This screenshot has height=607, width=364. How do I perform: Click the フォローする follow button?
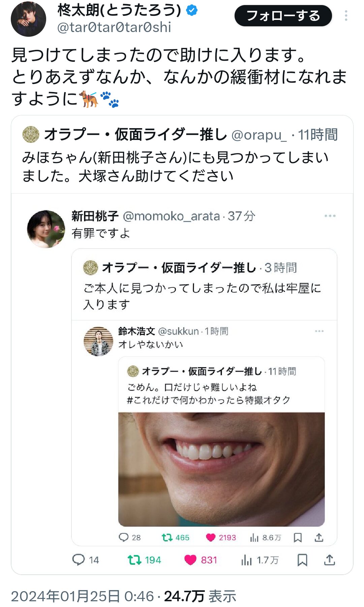283,16
